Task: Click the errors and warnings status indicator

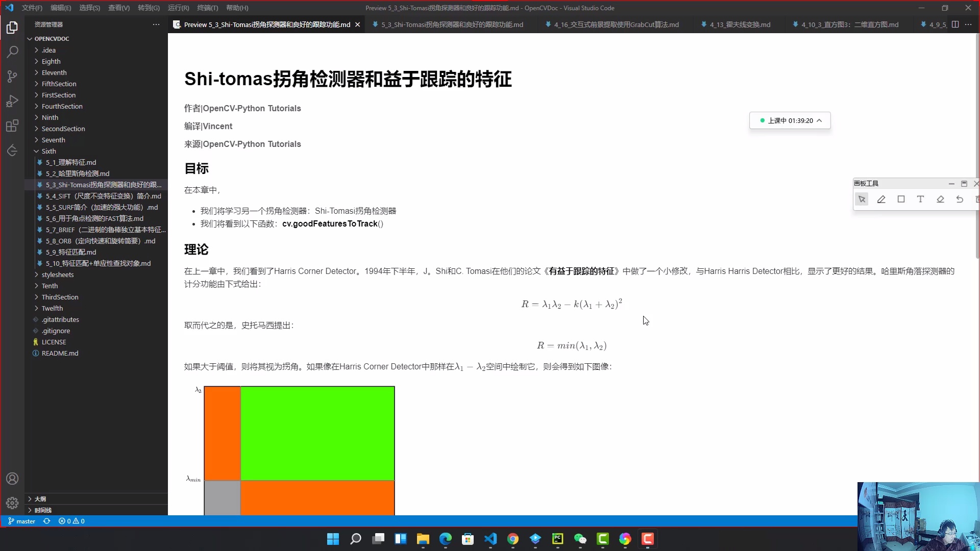Action: click(71, 521)
